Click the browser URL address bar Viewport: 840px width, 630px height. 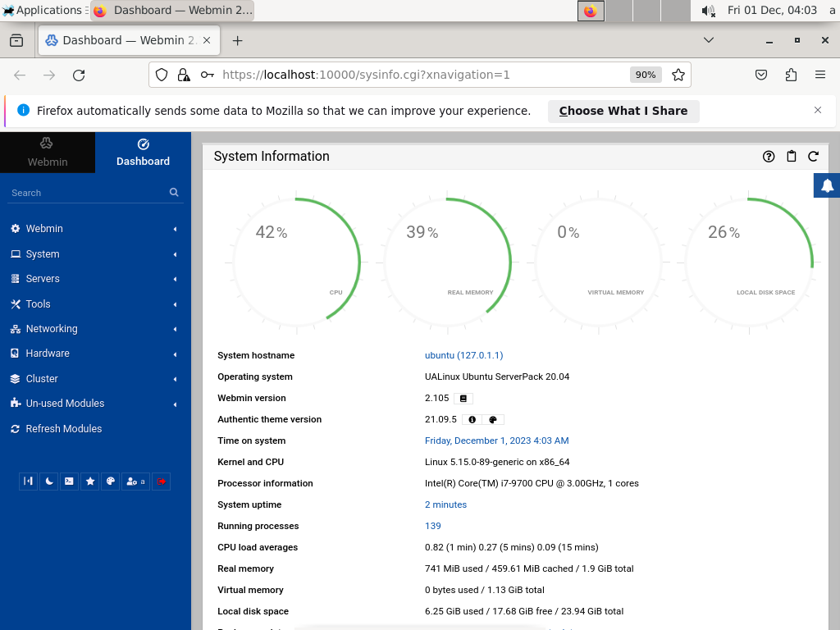(x=421, y=75)
